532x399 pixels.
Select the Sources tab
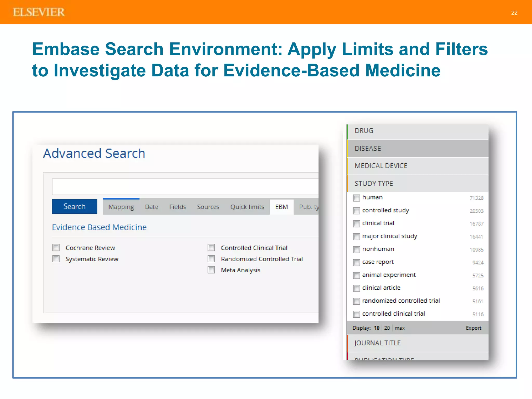(208, 207)
